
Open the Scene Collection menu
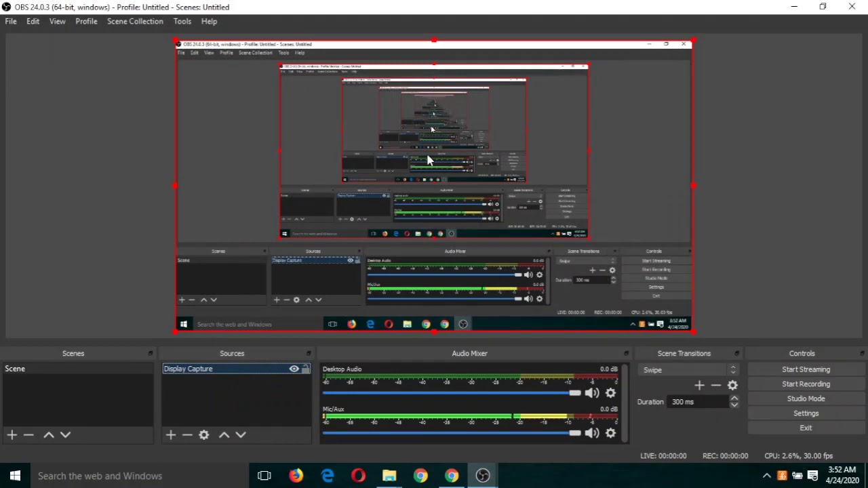pyautogui.click(x=135, y=21)
